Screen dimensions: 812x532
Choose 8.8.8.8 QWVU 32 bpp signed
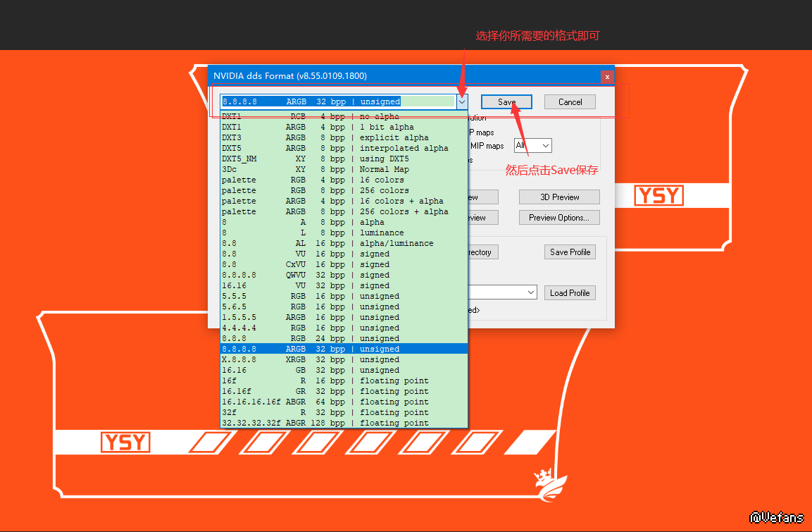(x=344, y=275)
